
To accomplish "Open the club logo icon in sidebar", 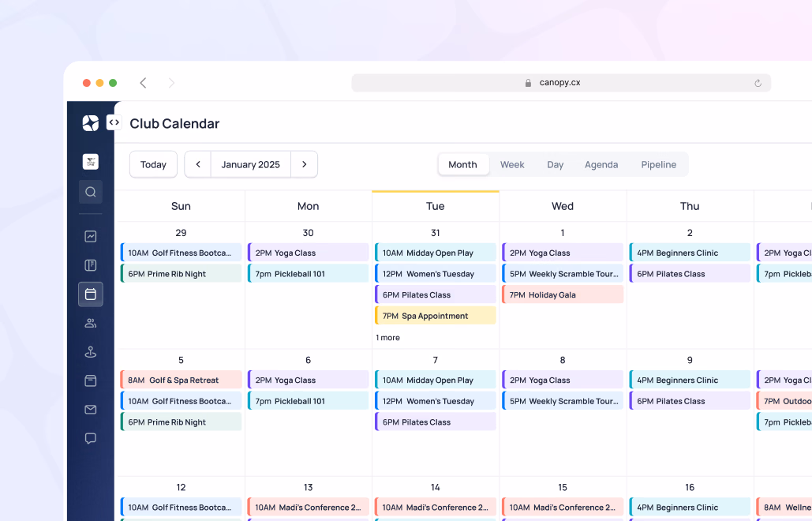I will pyautogui.click(x=91, y=162).
